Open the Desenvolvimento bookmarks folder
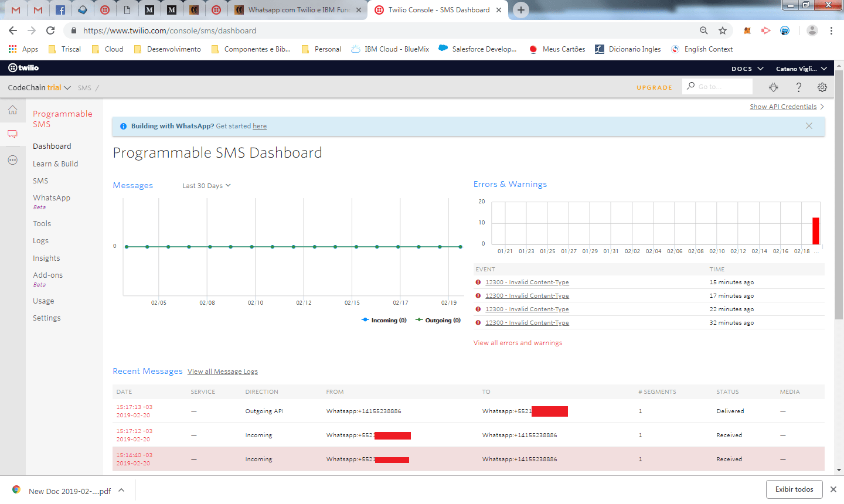 (x=167, y=49)
